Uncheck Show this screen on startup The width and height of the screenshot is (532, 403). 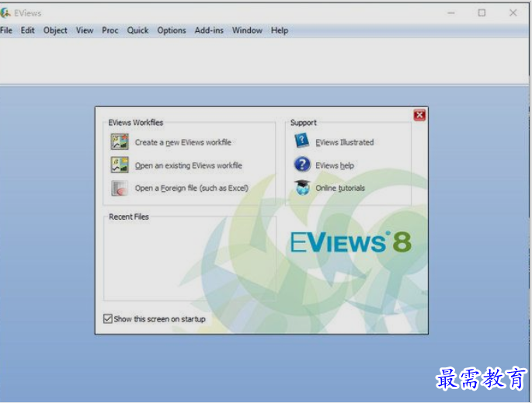tap(107, 318)
